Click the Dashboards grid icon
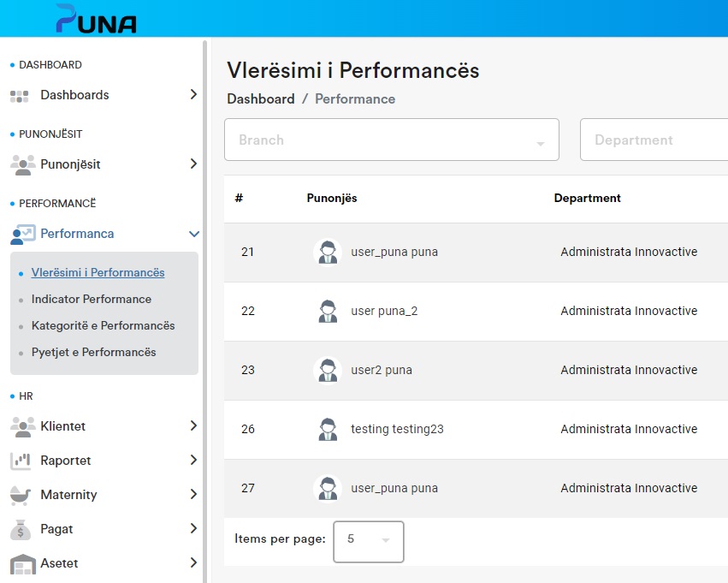 point(20,96)
